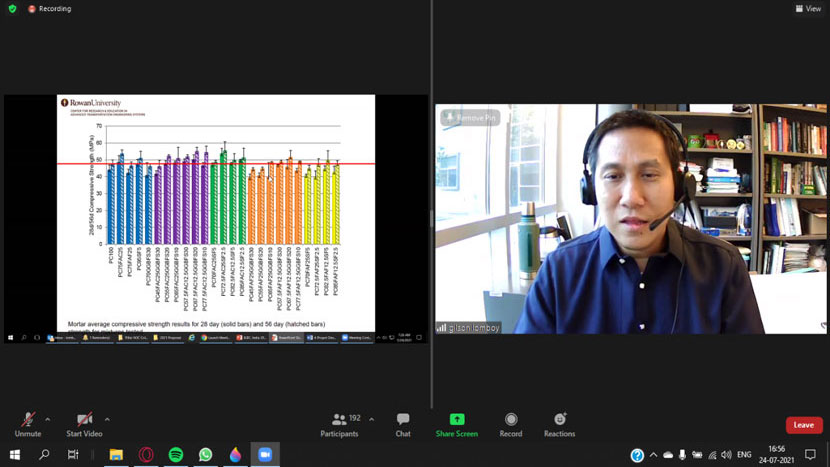The image size is (830, 467).
Task: Open the Participants panel
Action: pos(339,424)
